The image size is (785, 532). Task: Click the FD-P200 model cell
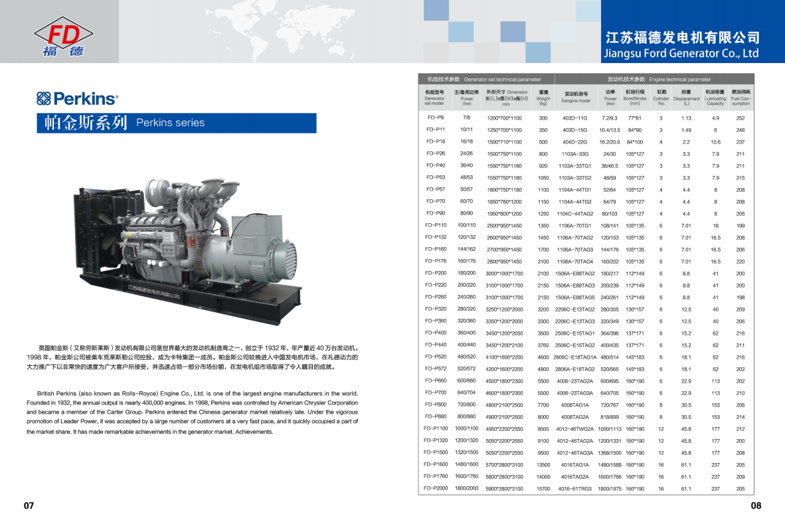436,273
